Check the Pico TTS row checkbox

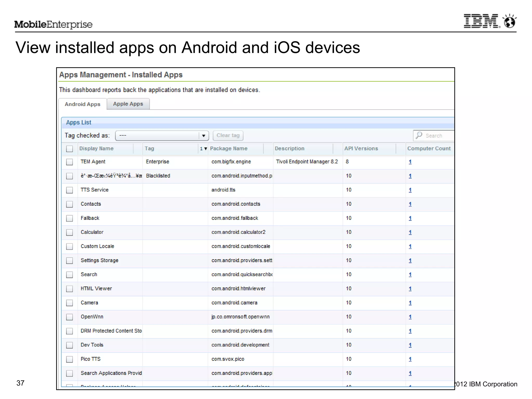click(69, 359)
